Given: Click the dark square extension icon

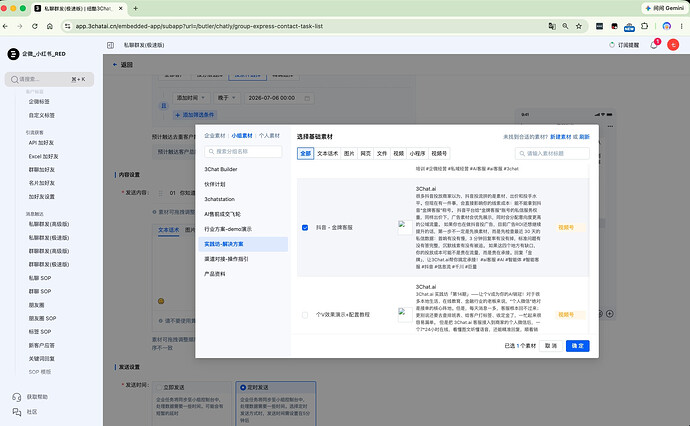Looking at the screenshot, I should 599,26.
